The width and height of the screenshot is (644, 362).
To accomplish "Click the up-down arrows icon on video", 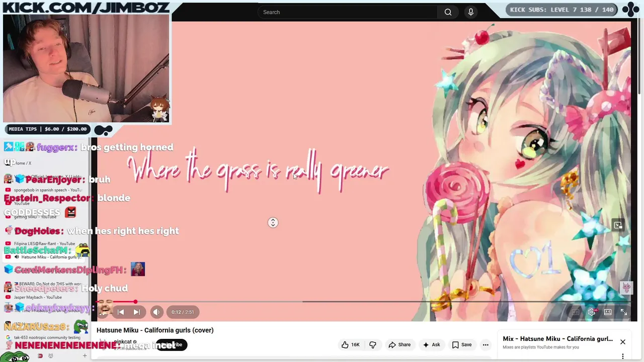I will tap(273, 223).
